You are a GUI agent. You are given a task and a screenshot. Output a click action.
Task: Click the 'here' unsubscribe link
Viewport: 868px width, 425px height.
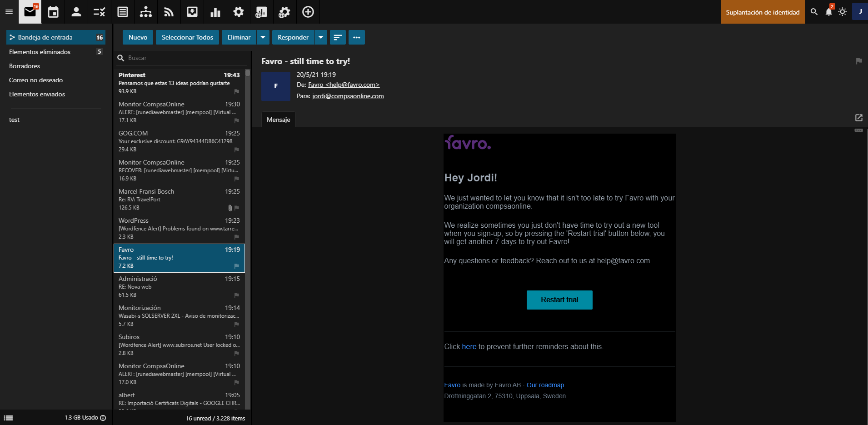(469, 346)
